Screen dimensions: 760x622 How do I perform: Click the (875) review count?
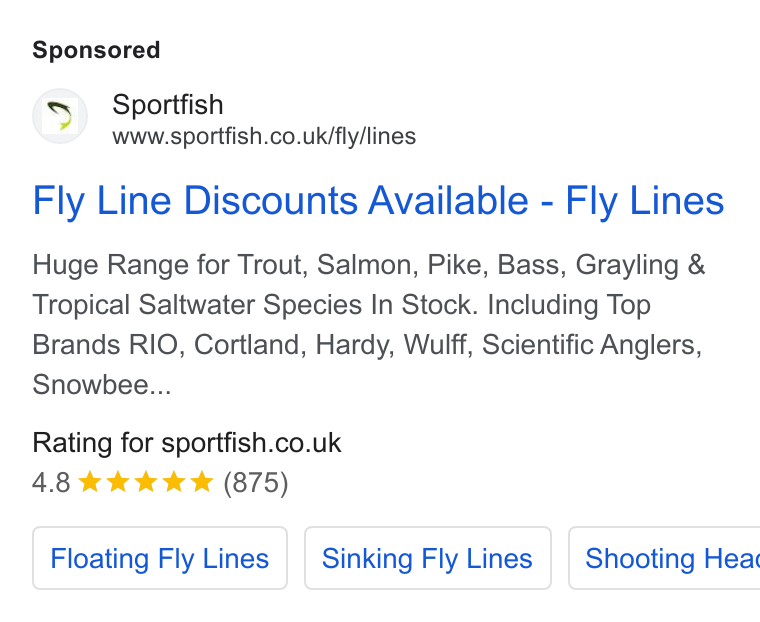(x=256, y=483)
